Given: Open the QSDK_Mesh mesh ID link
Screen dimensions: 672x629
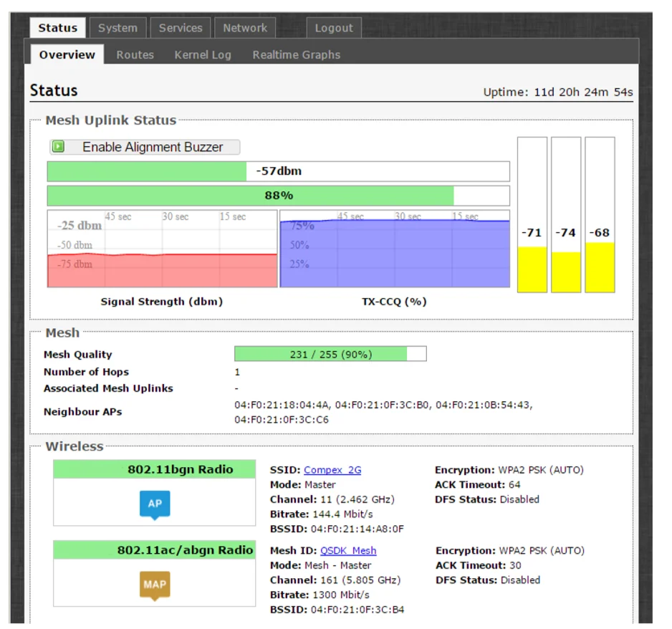Looking at the screenshot, I should point(348,550).
